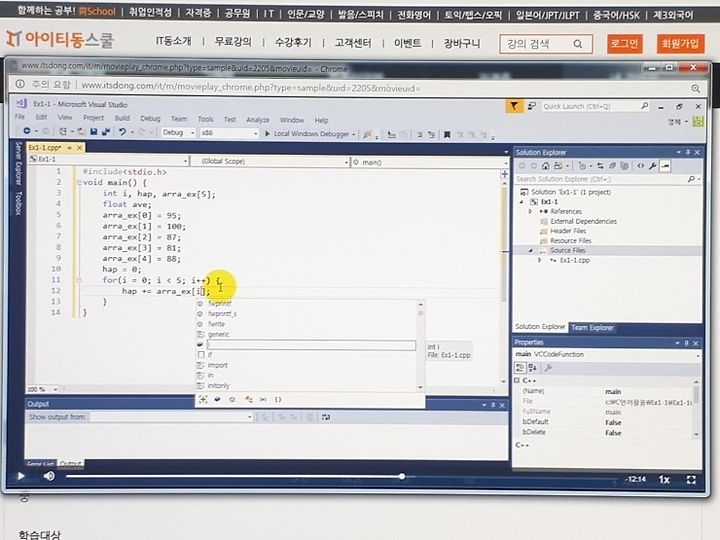Open the 토익/텝스/오픽 category
Viewport: 720px width, 540px height.
pyautogui.click(x=473, y=15)
